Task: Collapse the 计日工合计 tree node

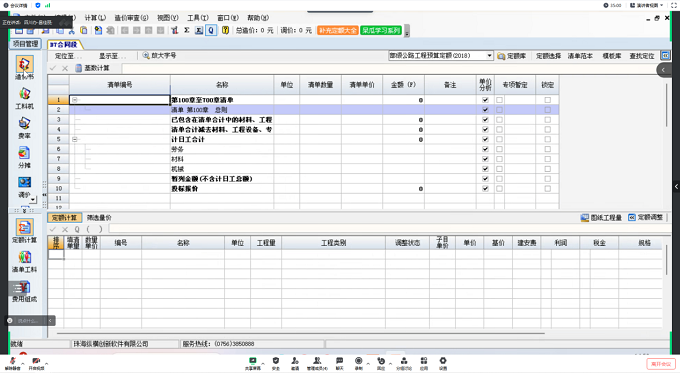Action: pyautogui.click(x=75, y=139)
